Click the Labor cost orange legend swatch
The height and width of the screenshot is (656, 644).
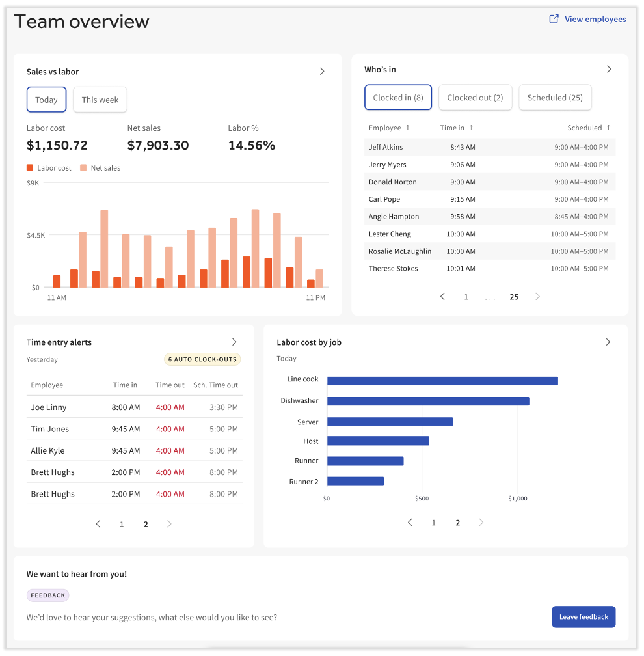click(30, 168)
